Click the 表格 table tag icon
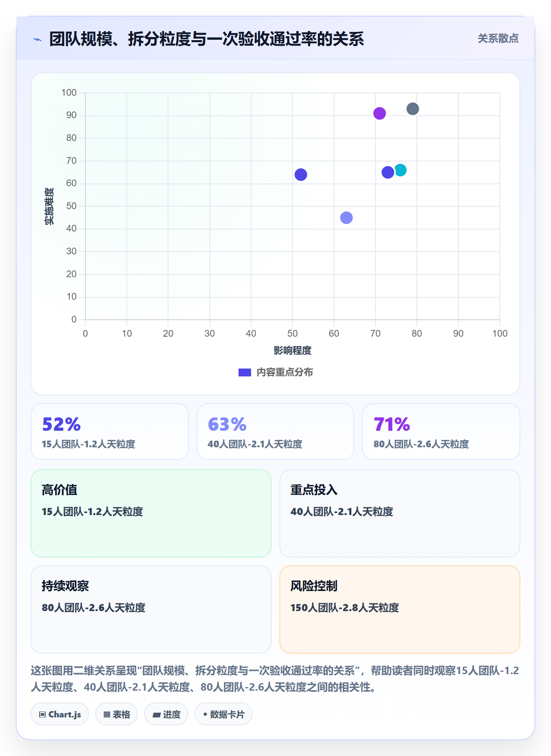Viewport: 551px width, 756px height. click(x=107, y=714)
